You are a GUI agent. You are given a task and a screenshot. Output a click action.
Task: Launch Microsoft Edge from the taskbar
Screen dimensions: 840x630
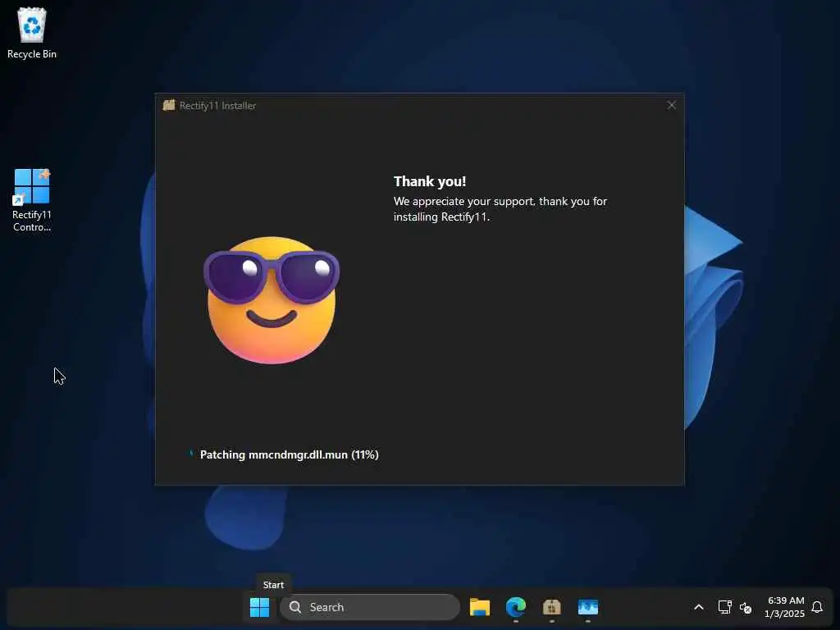516,607
